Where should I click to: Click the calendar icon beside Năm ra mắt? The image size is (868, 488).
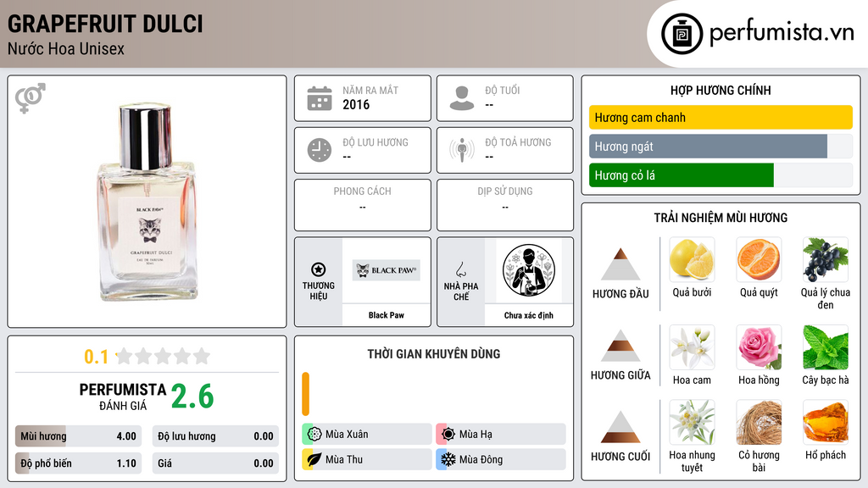[320, 98]
